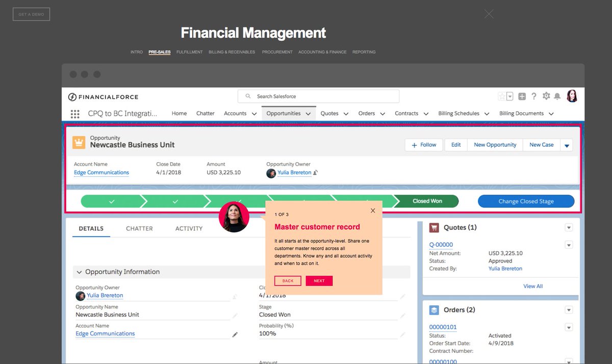
Task: Expand the Orders tab dropdown arrow
Action: (x=382, y=114)
